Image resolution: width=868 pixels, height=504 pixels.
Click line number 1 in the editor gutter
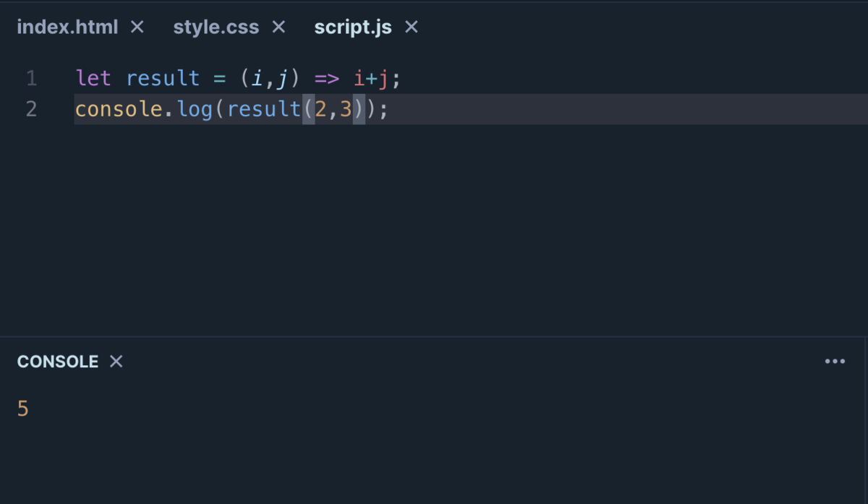coord(31,77)
